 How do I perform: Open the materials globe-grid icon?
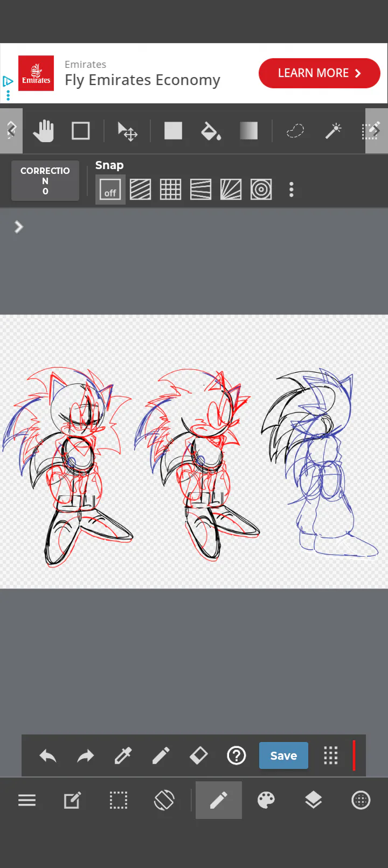(361, 801)
